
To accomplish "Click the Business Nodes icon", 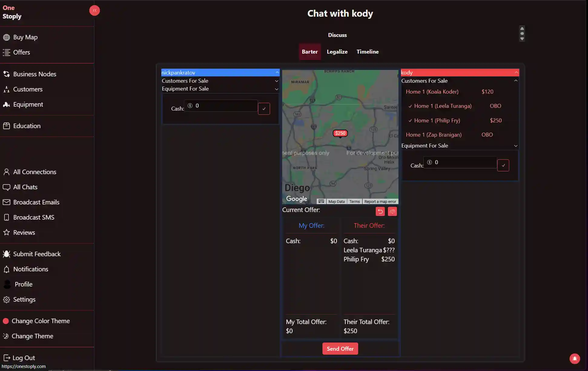I will click(7, 74).
